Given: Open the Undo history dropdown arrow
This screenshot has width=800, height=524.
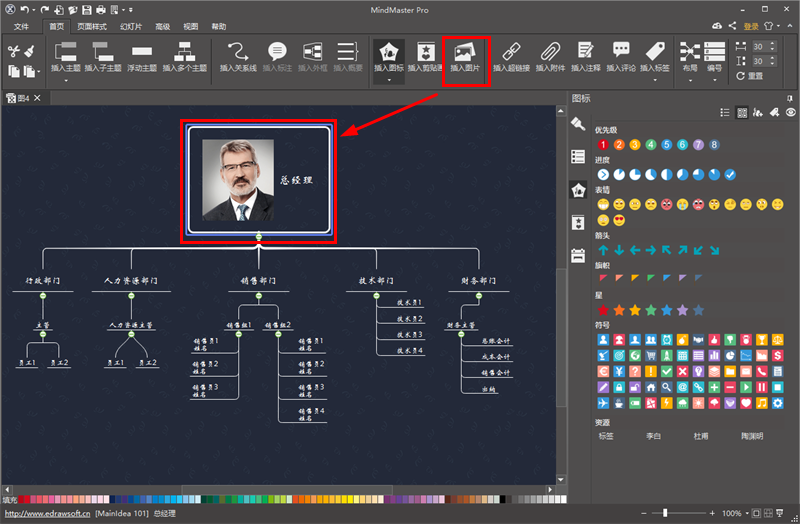Looking at the screenshot, I should point(34,10).
